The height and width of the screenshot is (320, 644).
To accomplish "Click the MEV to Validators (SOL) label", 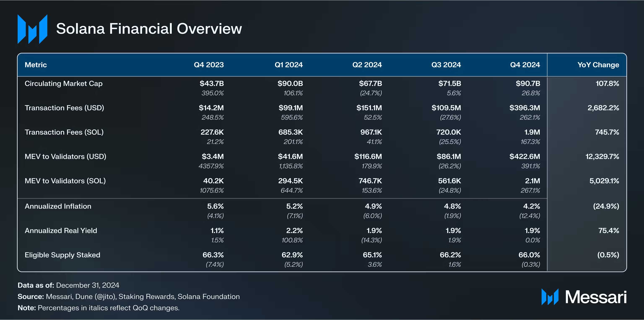I will [x=65, y=181].
